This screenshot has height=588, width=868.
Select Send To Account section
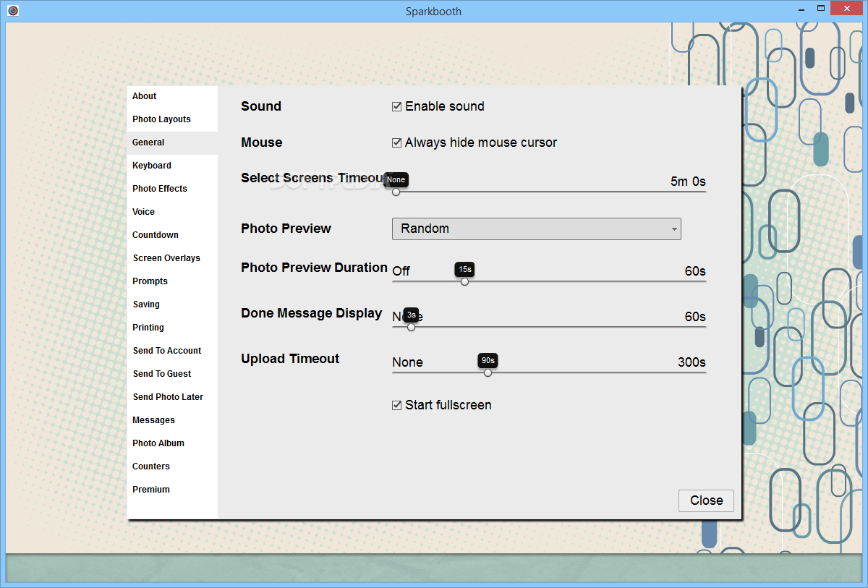[x=172, y=351]
